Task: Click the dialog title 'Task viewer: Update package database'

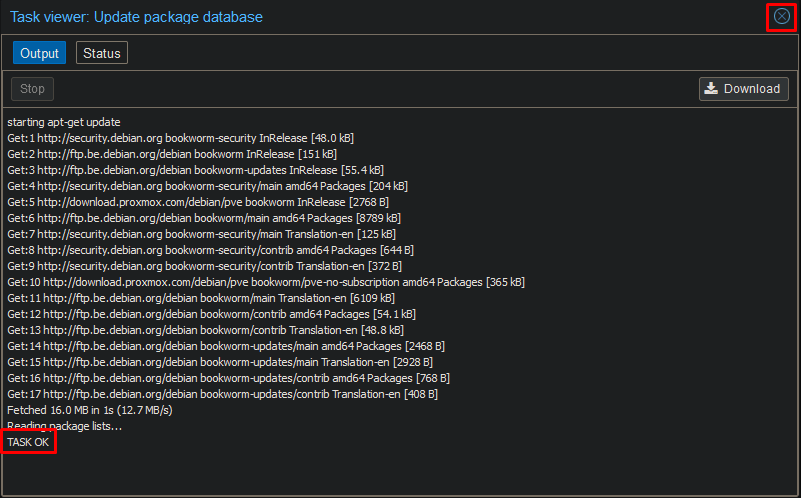Action: click(136, 17)
